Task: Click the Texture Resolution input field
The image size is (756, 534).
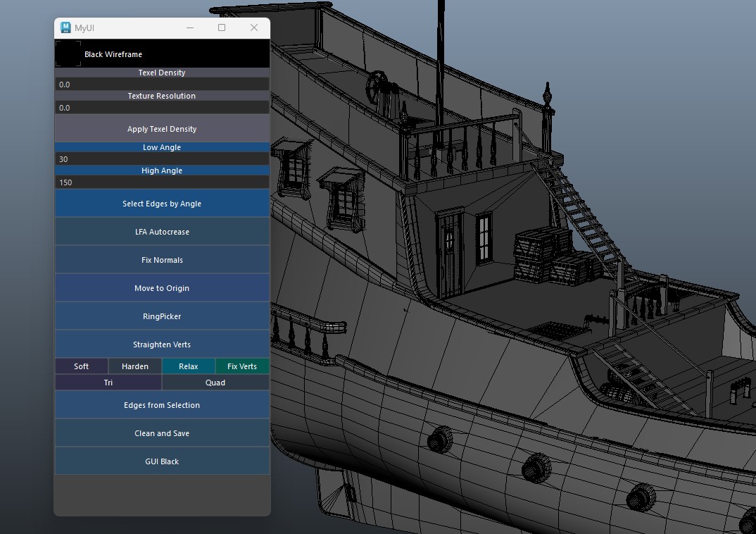Action: [162, 108]
